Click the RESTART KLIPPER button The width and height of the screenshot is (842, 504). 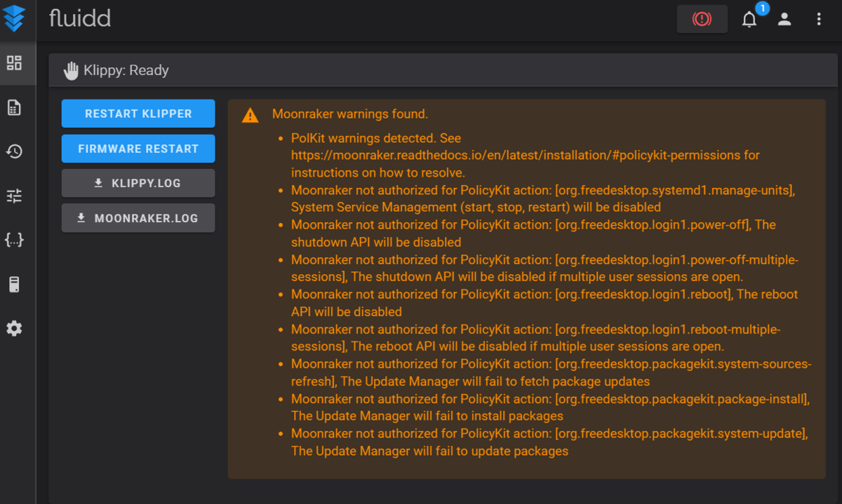[x=138, y=114]
